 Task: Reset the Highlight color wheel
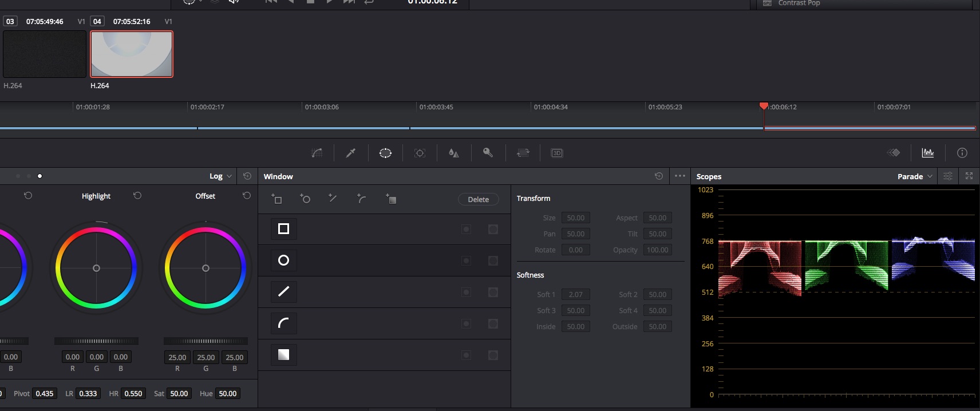click(137, 196)
